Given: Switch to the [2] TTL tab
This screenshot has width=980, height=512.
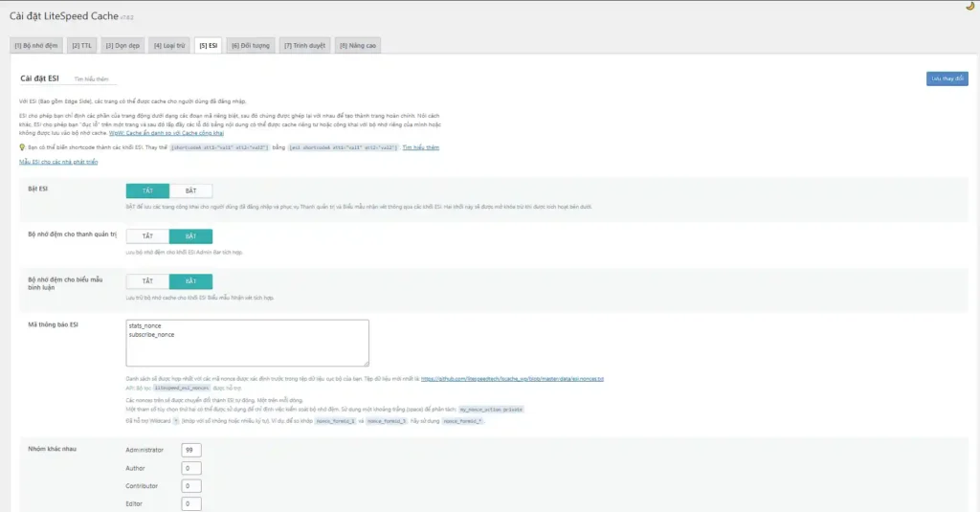Looking at the screenshot, I should 82,46.
